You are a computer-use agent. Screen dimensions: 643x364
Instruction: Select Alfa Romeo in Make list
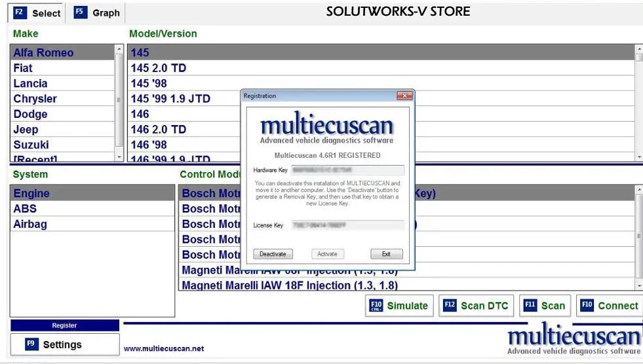62,52
